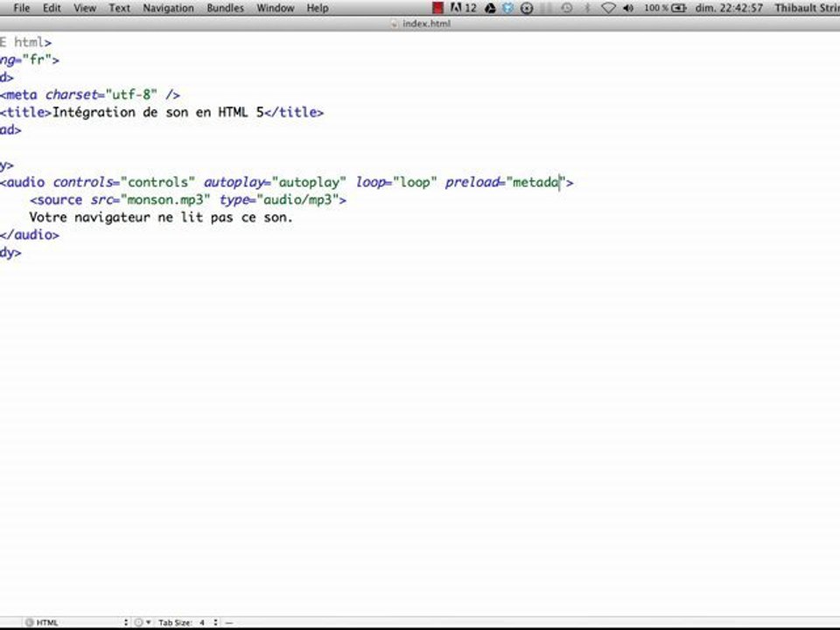This screenshot has height=630, width=840.
Task: Click the "loop" attribute value
Action: tap(415, 182)
